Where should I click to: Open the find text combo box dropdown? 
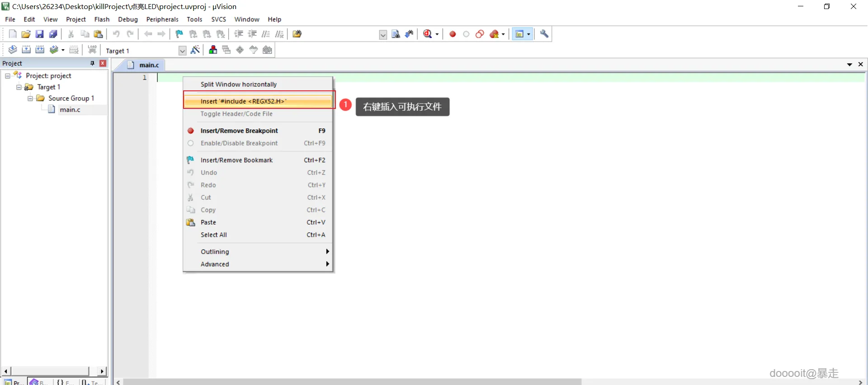(383, 35)
